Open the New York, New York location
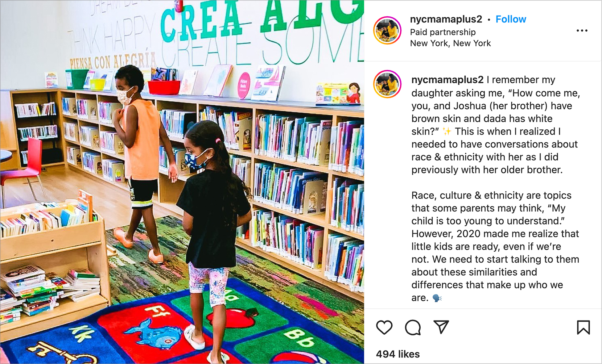The height and width of the screenshot is (364, 602). tap(450, 43)
